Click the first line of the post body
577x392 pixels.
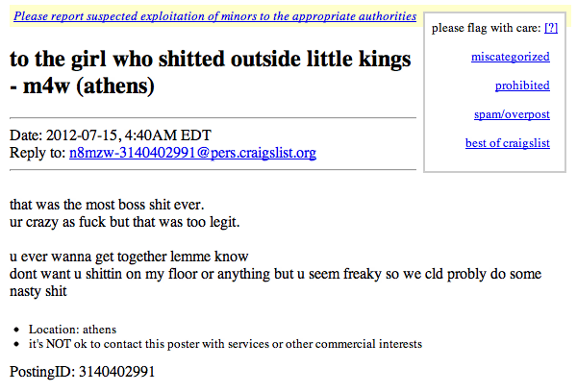107,205
